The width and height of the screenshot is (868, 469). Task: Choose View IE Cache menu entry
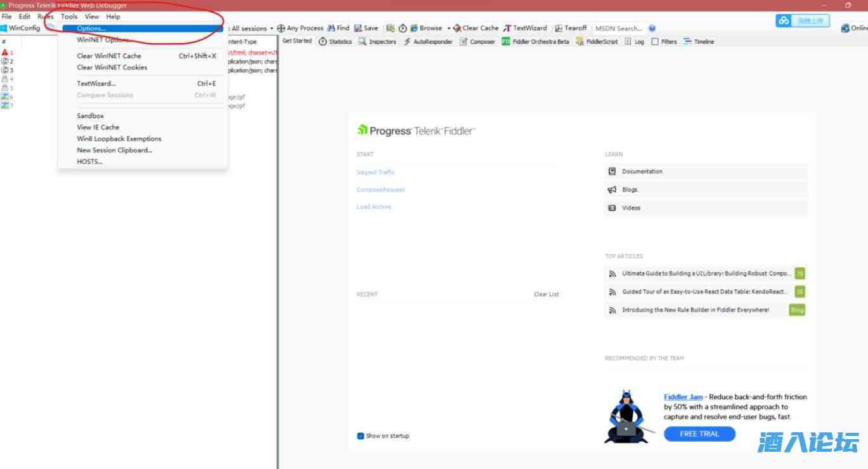click(143, 128)
